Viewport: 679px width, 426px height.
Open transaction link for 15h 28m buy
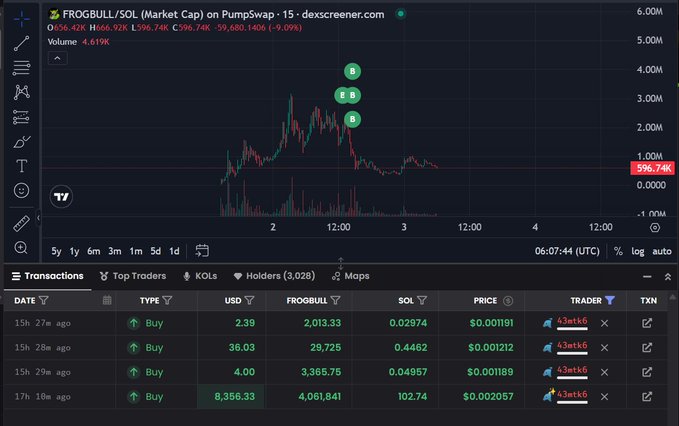(647, 347)
